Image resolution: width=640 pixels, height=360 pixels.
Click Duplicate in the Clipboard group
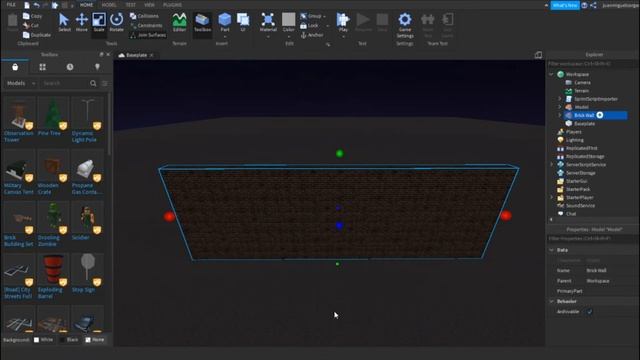(37, 35)
